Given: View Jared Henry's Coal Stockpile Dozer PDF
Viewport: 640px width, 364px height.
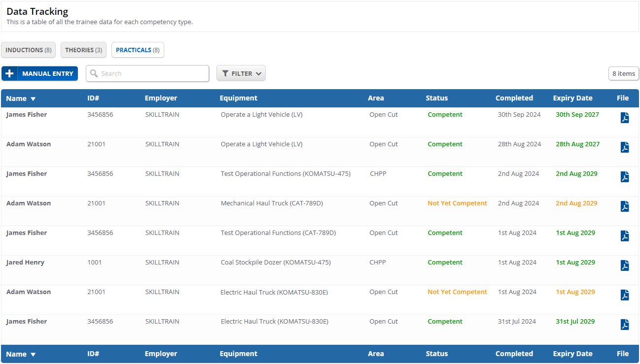Looking at the screenshot, I should click(624, 265).
